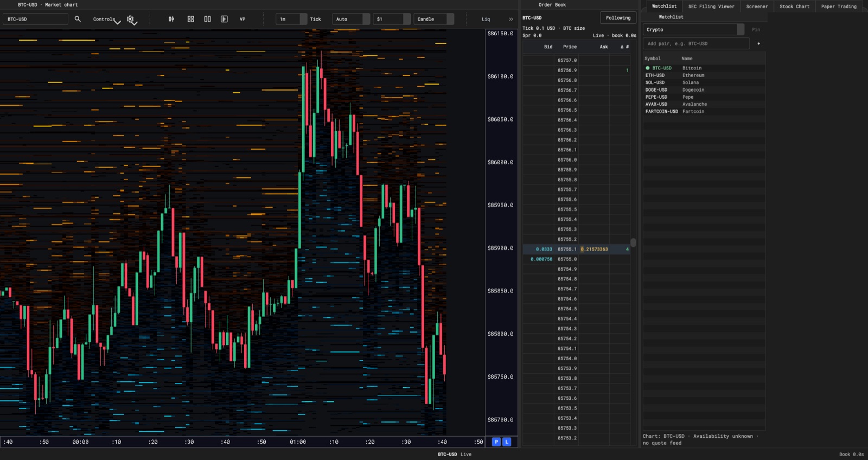Click the Ask column header
The width and height of the screenshot is (868, 460).
tap(603, 47)
